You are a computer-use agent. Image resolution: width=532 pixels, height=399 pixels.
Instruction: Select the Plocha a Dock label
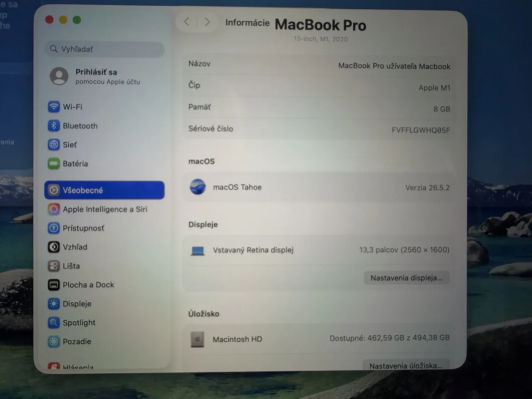click(89, 285)
